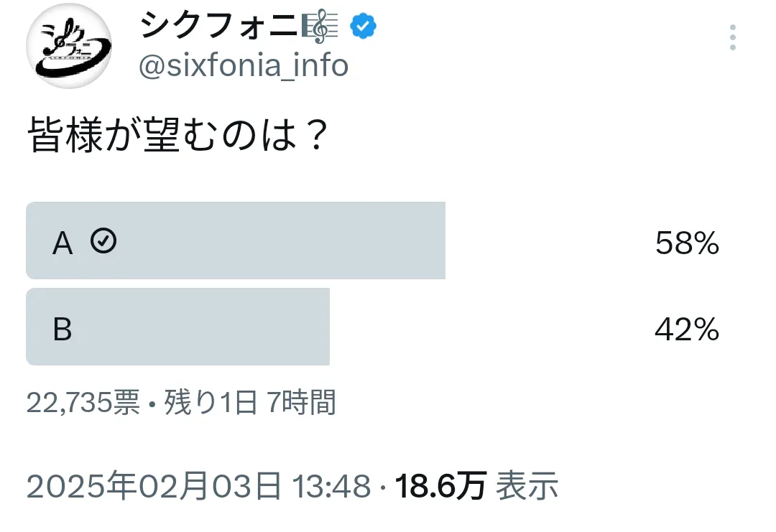Click the letter B poll label
The image size is (776, 532).
pyautogui.click(x=63, y=330)
